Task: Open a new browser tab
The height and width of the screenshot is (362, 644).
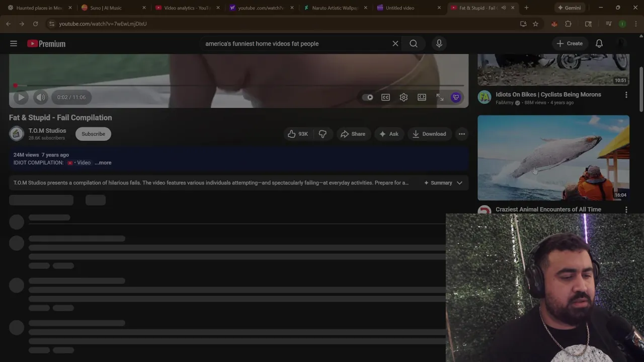Action: click(x=526, y=8)
